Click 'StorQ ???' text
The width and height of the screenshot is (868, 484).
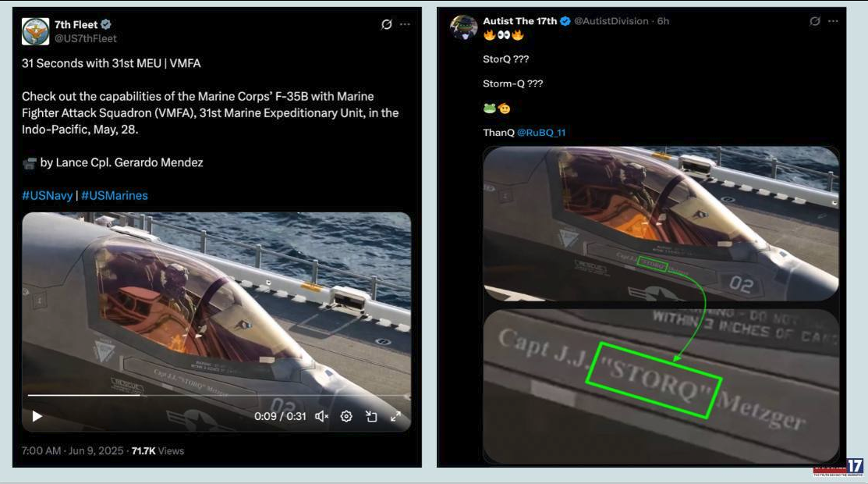[x=506, y=59]
